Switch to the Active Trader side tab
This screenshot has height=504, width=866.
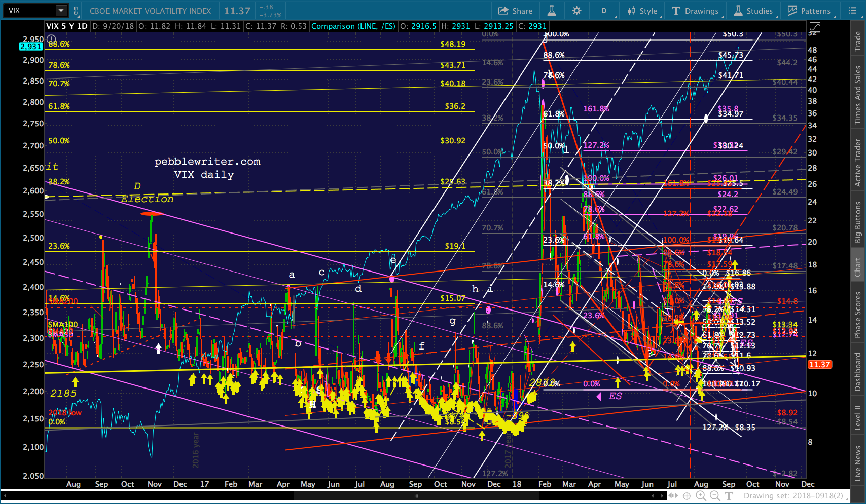pyautogui.click(x=857, y=163)
